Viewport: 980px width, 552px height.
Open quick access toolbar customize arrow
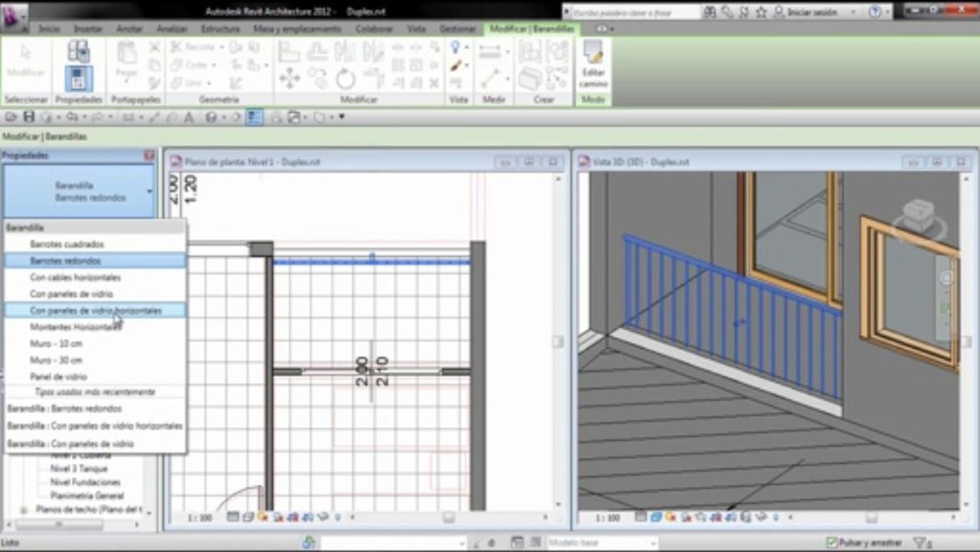[342, 117]
